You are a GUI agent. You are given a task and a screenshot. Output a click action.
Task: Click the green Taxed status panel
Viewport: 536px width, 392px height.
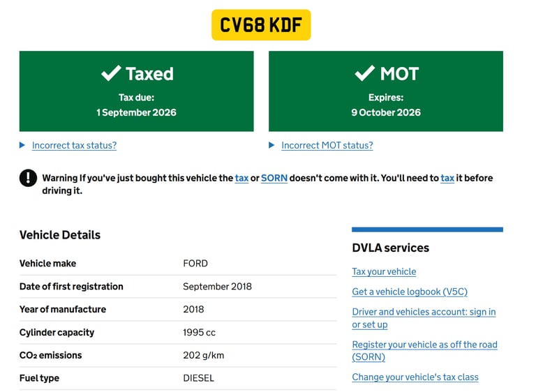tap(136, 91)
